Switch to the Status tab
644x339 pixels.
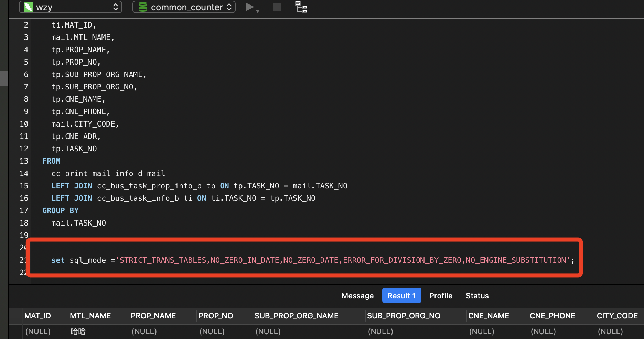(477, 296)
